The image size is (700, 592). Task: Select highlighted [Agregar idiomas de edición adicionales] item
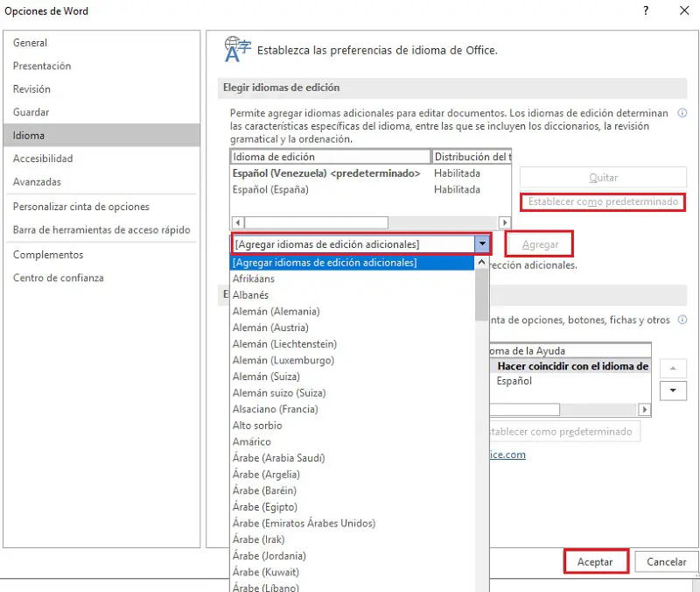[352, 263]
